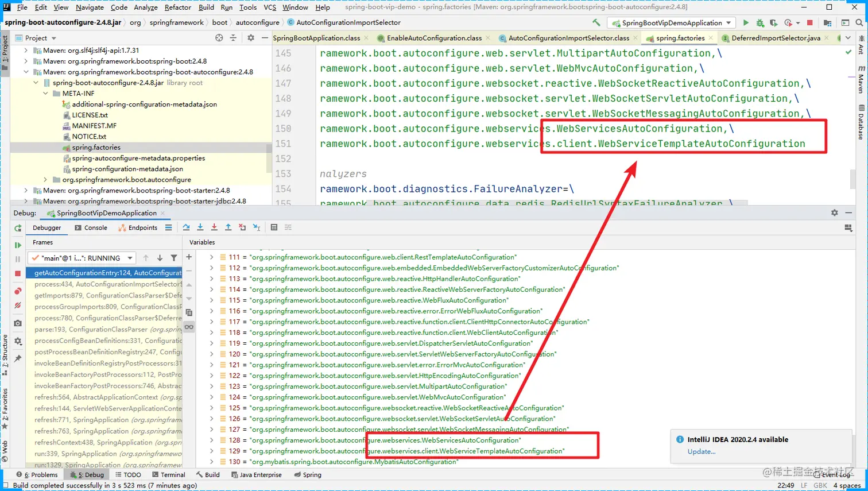Click the Step Over icon
Screen dimensions: 868x491
pyautogui.click(x=186, y=227)
